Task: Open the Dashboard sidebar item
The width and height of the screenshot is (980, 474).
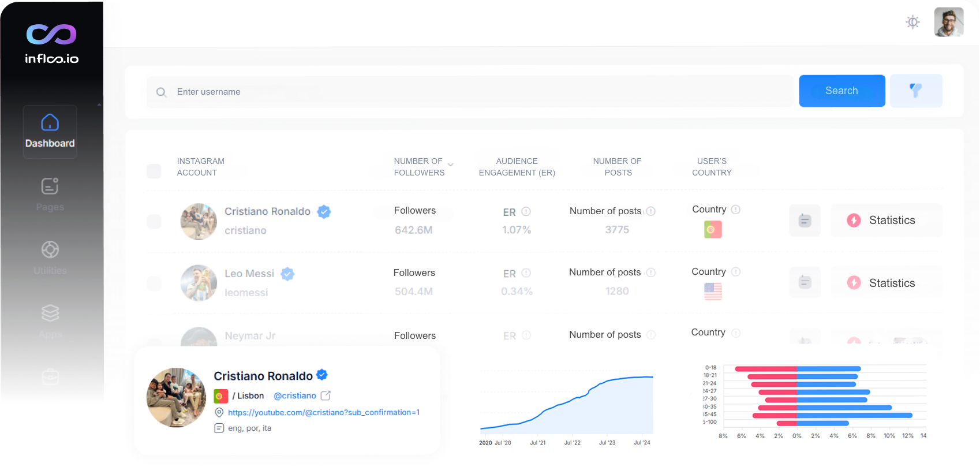Action: 50,132
